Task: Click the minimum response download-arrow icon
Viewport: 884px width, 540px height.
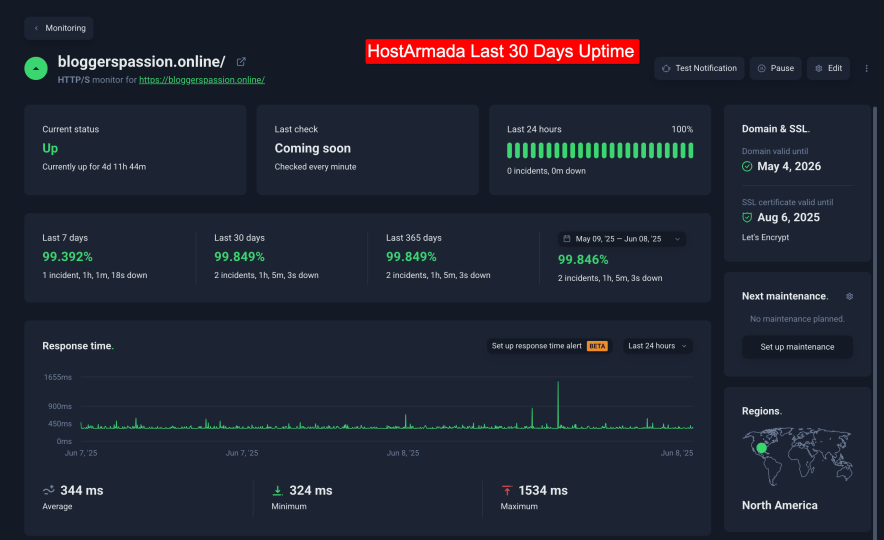Action: click(277, 490)
